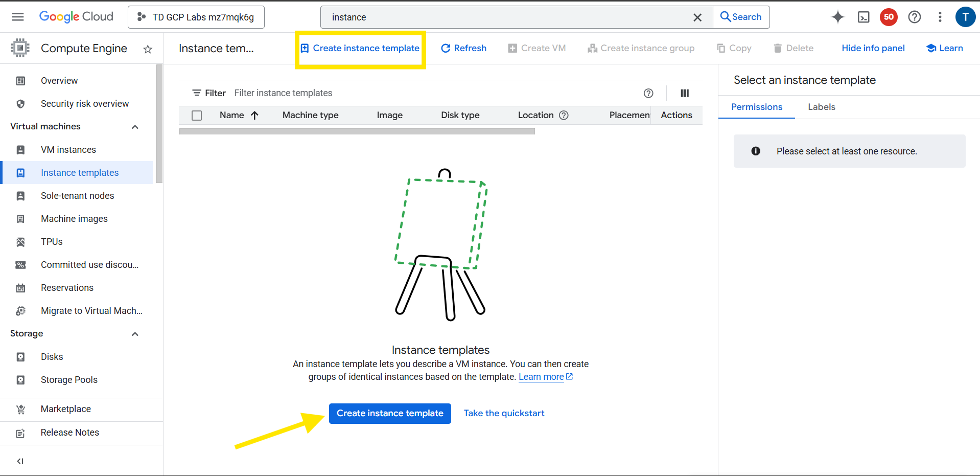Open the three-dot settings menu
The height and width of the screenshot is (476, 980).
click(940, 17)
